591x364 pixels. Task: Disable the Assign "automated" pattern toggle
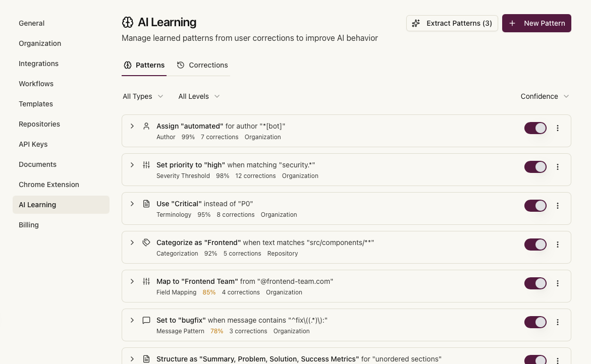pos(535,128)
